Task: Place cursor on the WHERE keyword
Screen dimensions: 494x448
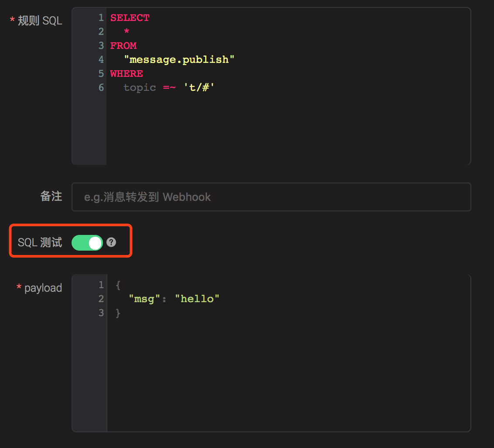Action: pyautogui.click(x=127, y=74)
